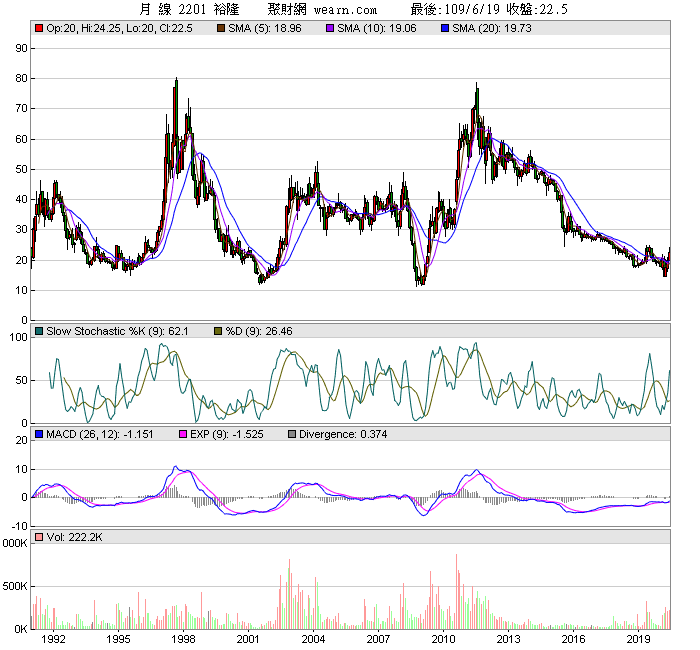This screenshot has width=700, height=650.
Task: Click the 80 price axis label
Action: [x=21, y=78]
